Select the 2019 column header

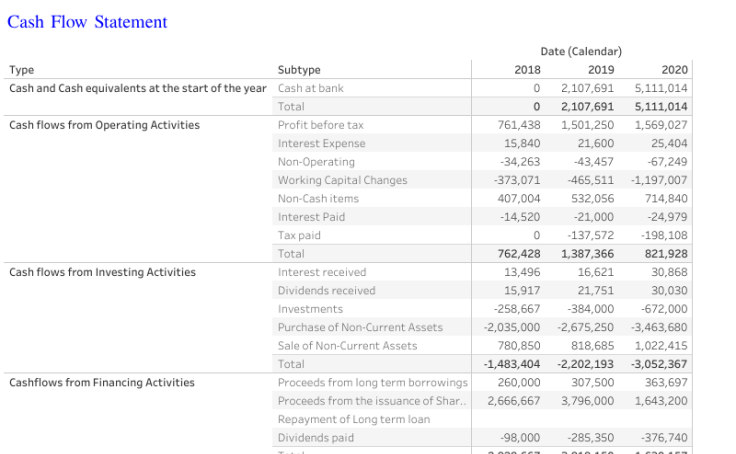coord(601,70)
